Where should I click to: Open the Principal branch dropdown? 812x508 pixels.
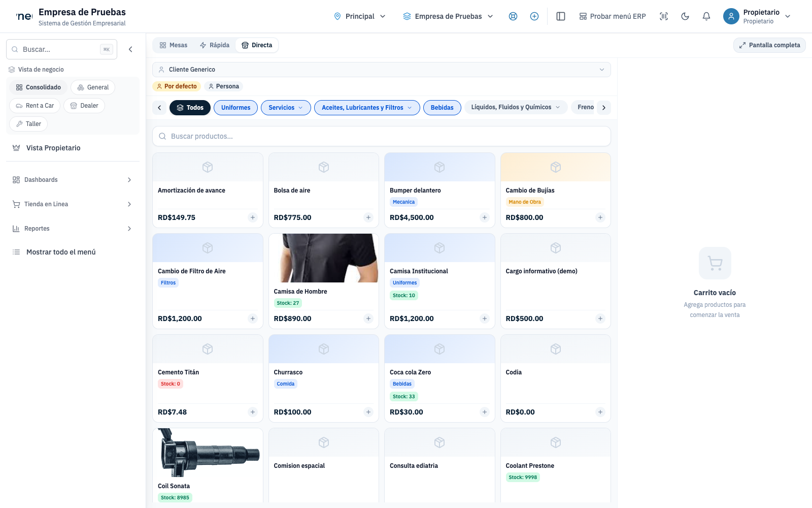click(x=360, y=16)
